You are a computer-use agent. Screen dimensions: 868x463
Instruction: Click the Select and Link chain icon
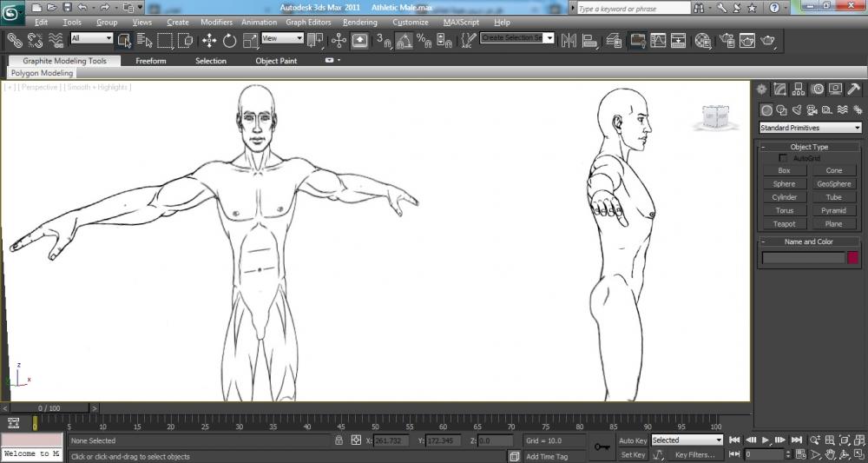[14, 40]
